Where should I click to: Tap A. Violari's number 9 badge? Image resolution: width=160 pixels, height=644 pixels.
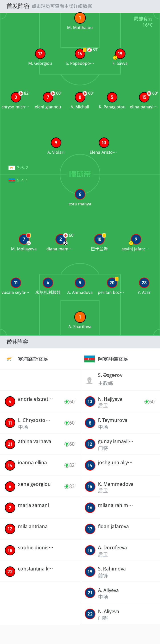tap(56, 143)
